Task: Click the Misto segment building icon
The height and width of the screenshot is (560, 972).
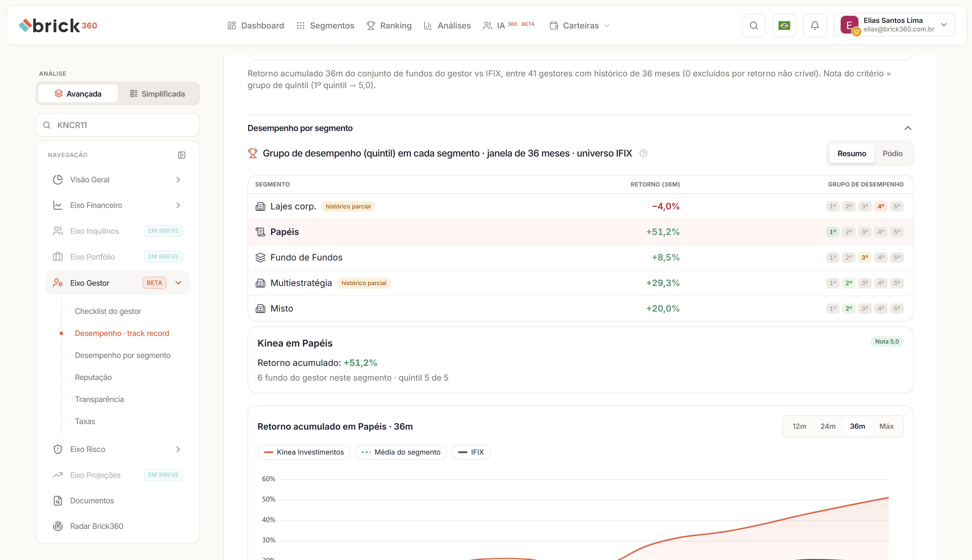Action: point(260,308)
